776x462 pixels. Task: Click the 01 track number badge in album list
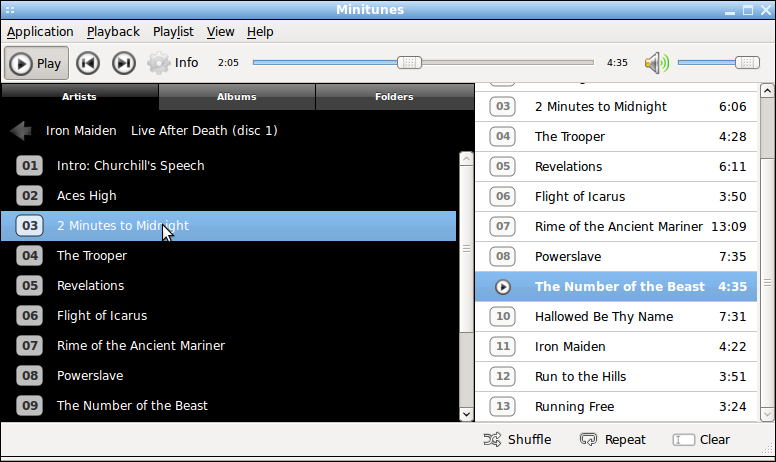[x=30, y=166]
